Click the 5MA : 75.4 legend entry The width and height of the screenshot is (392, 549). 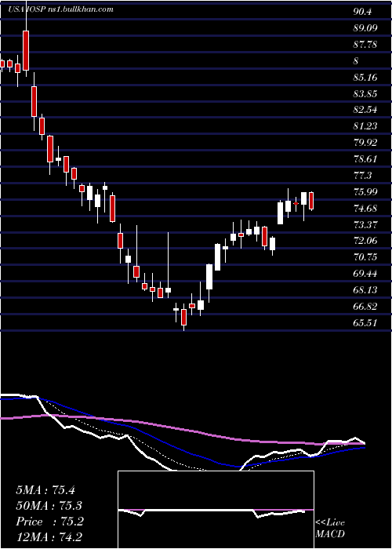(x=45, y=490)
